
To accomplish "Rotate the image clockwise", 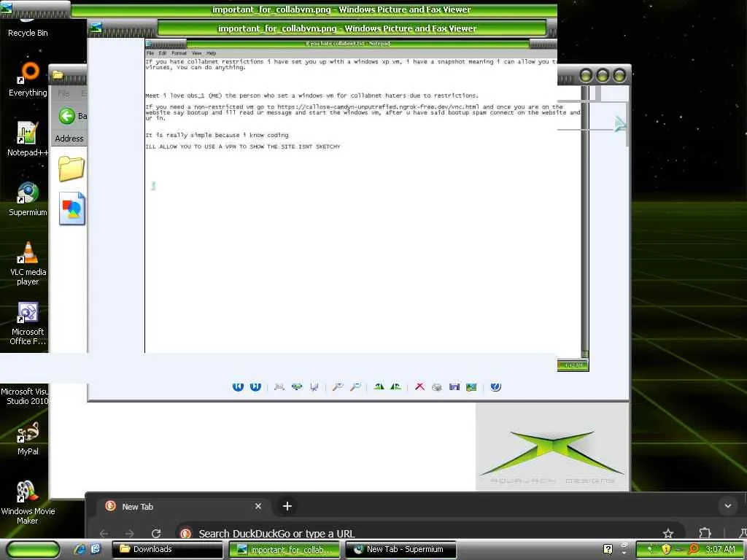I will pyautogui.click(x=379, y=386).
